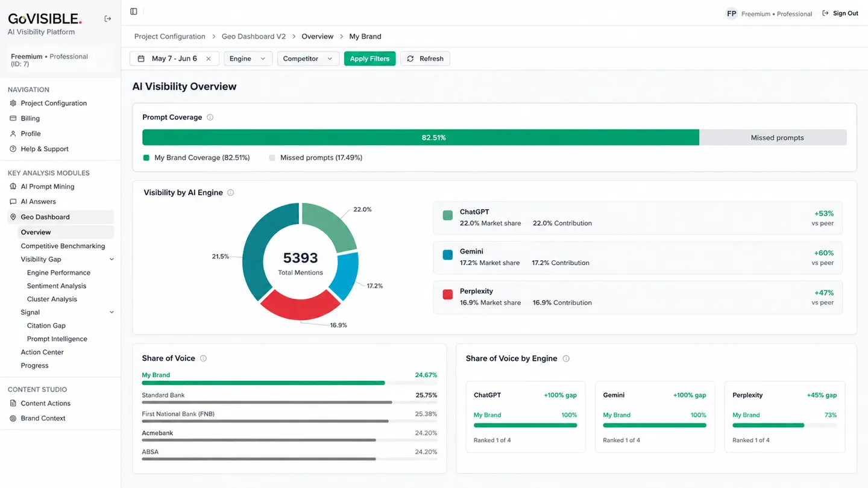Open the Action Center

(42, 352)
